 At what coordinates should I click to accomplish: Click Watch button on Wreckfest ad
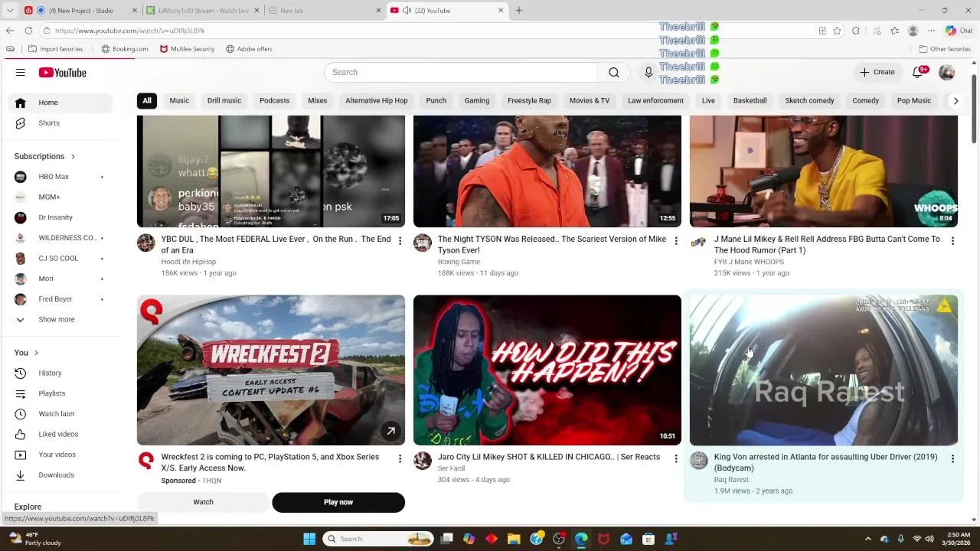click(203, 503)
